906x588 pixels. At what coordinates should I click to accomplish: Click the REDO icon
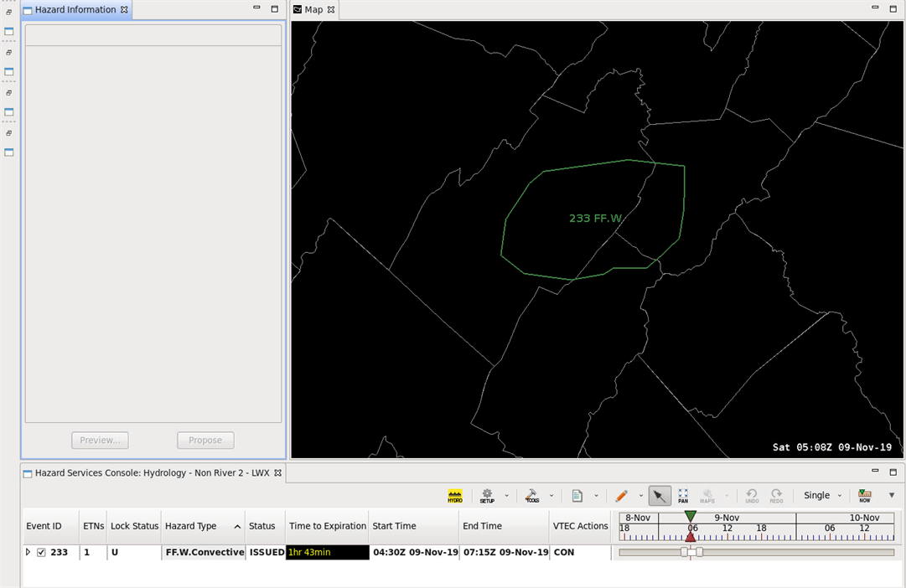[x=777, y=496]
